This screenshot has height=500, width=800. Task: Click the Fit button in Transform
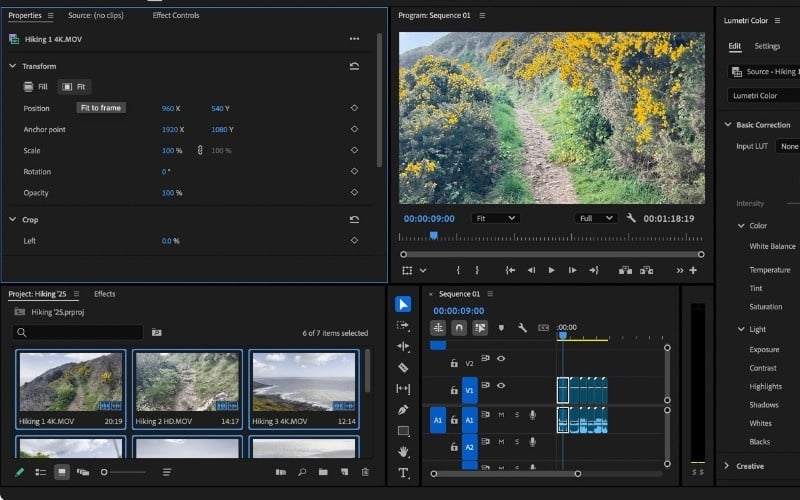coord(74,87)
